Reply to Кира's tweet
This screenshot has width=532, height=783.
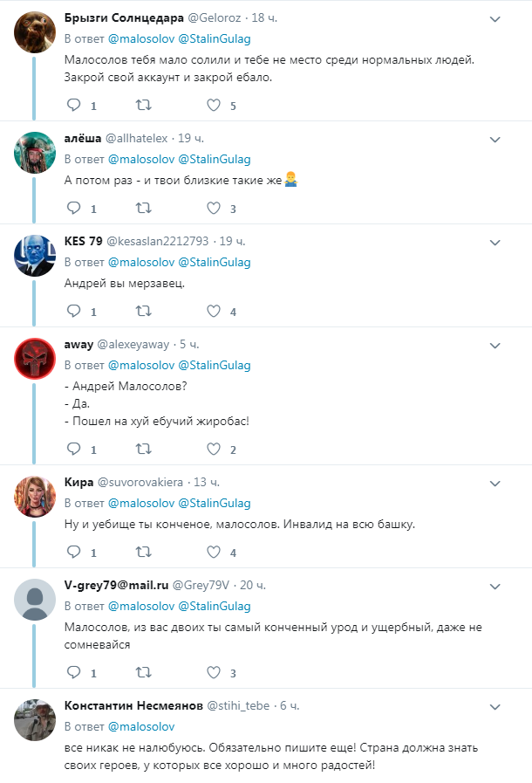click(74, 553)
